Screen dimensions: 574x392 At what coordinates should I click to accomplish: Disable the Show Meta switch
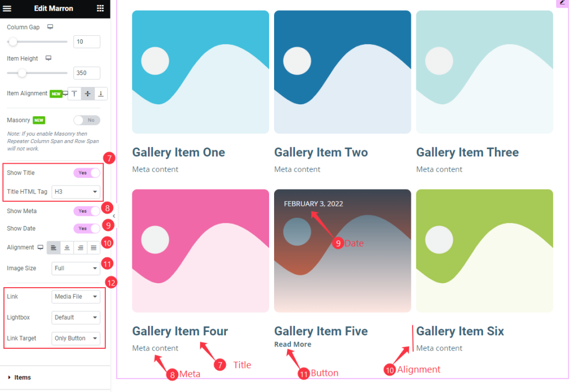[x=86, y=211]
